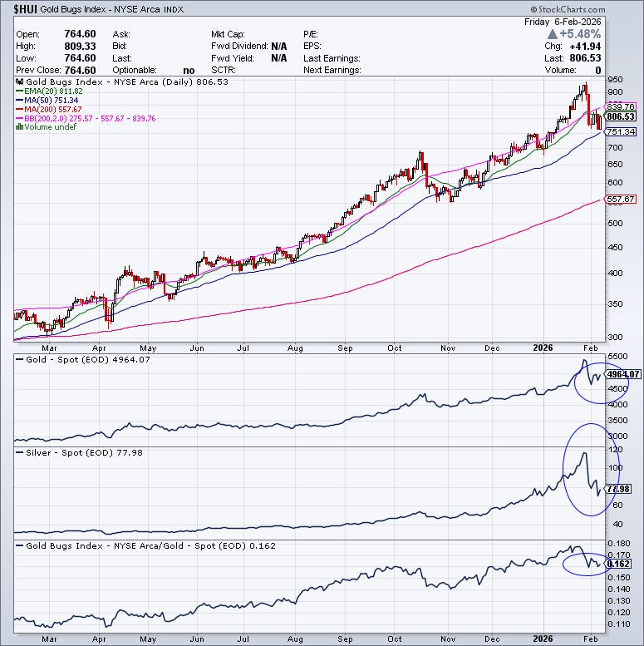Click the MA(50) 751.34 legend entry

(51, 100)
